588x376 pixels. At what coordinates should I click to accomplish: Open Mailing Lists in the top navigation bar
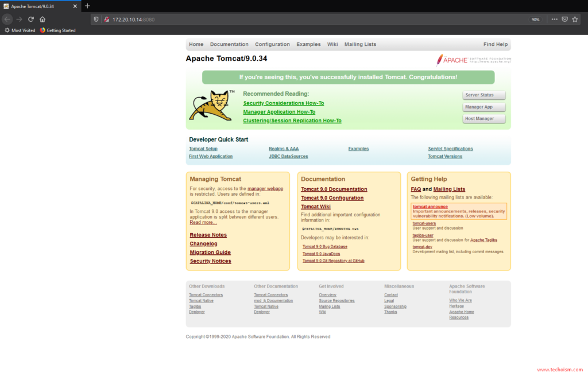click(x=360, y=44)
